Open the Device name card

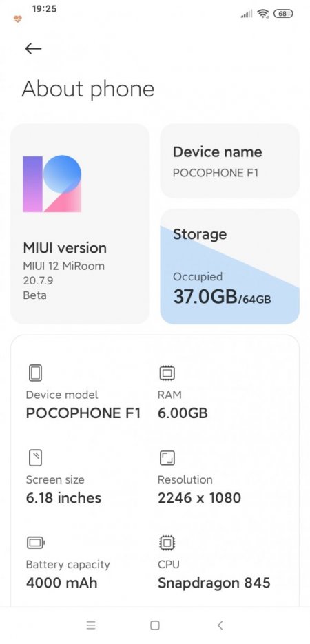coord(229,161)
